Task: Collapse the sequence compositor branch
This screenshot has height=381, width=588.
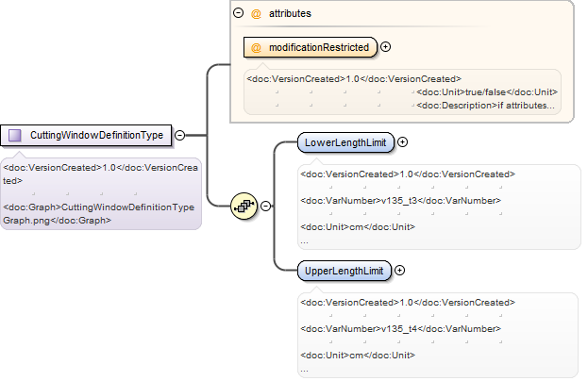Action: point(265,206)
